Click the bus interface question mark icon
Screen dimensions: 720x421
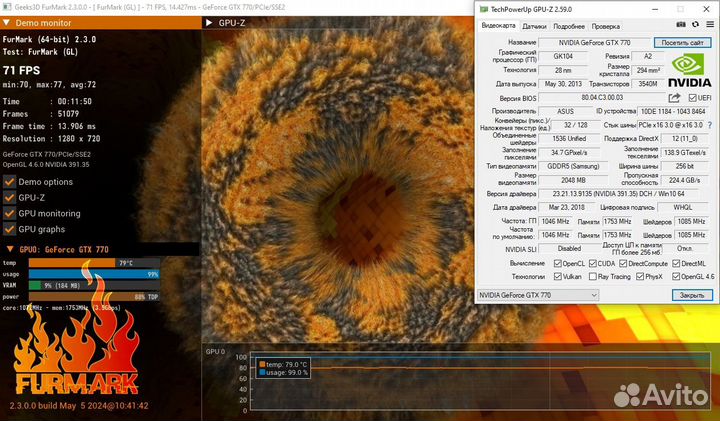tap(710, 125)
